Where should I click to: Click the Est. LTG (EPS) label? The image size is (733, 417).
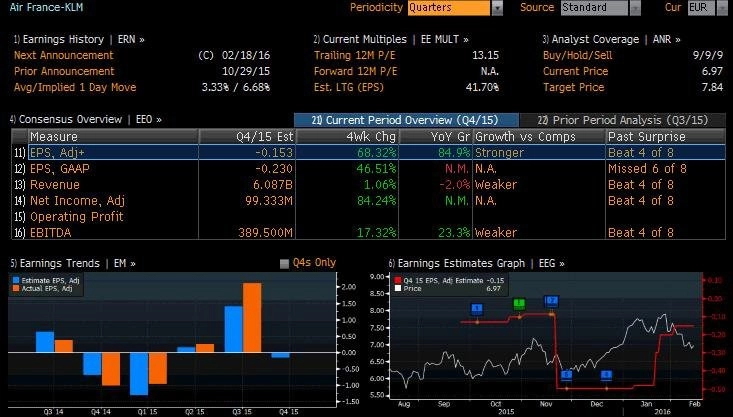(349, 87)
